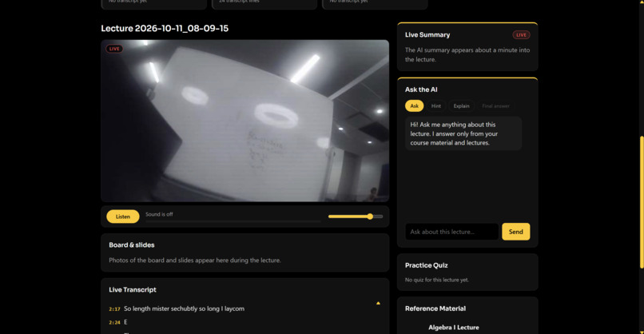The width and height of the screenshot is (644, 334).
Task: Click 'No quiz for this lecture yet.' text
Action: pyautogui.click(x=436, y=280)
